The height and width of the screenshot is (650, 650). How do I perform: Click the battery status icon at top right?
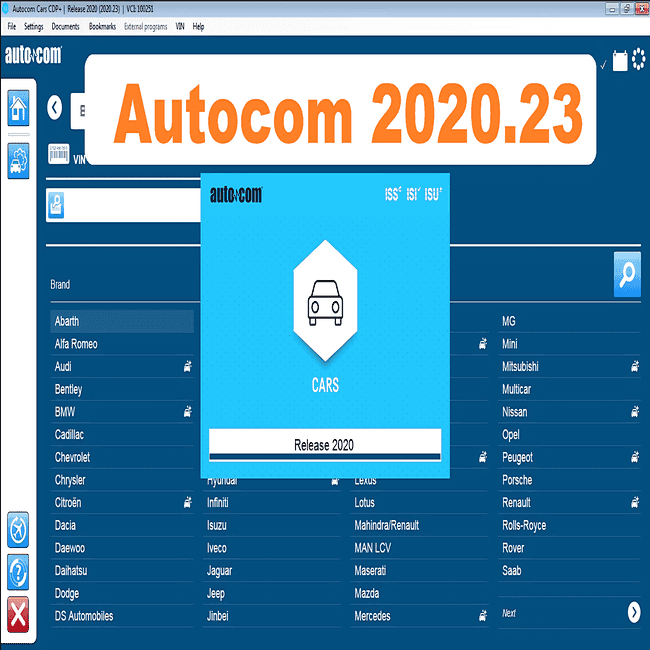click(x=620, y=61)
